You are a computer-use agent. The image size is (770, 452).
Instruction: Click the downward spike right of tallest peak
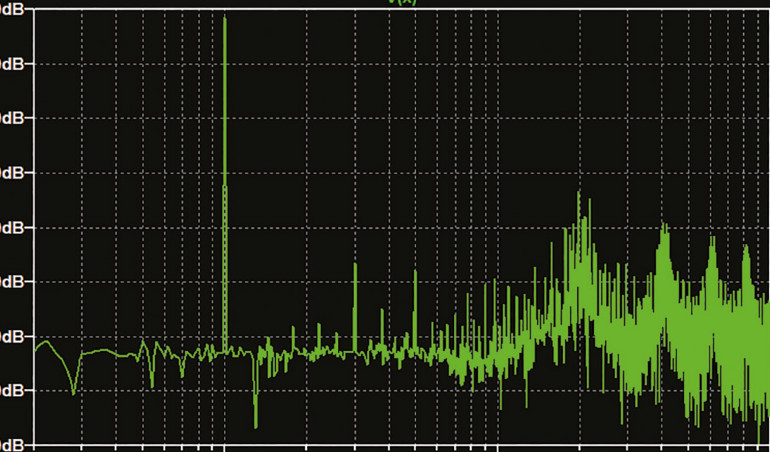tap(256, 424)
